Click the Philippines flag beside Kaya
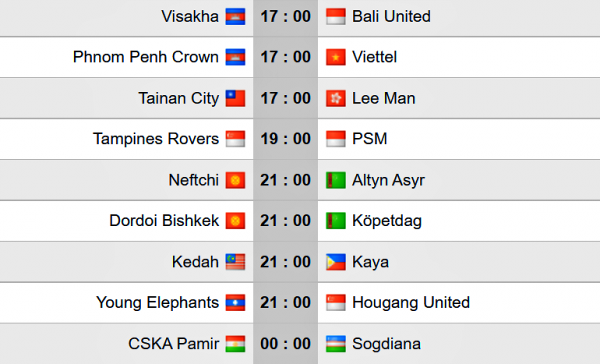This screenshot has height=364, width=600. (x=335, y=262)
